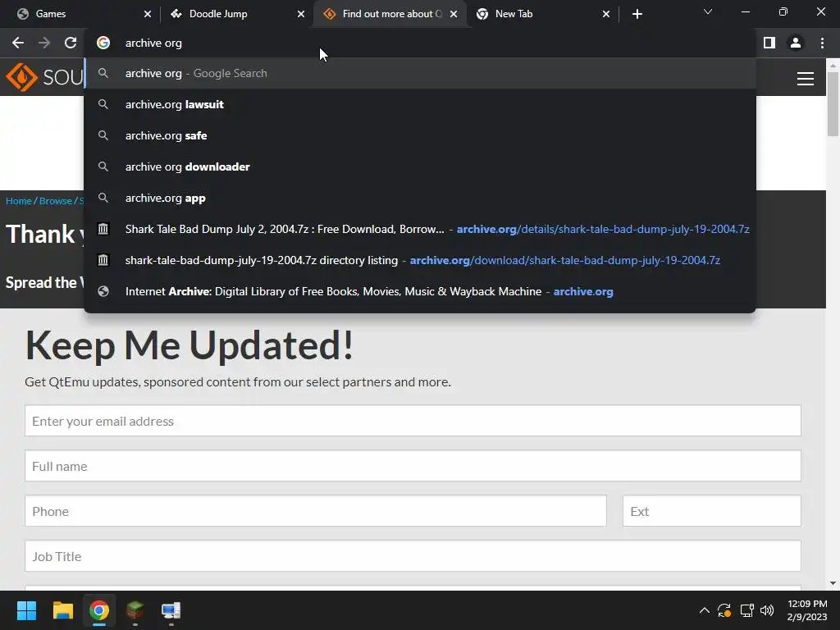Reload the current page

[x=71, y=43]
